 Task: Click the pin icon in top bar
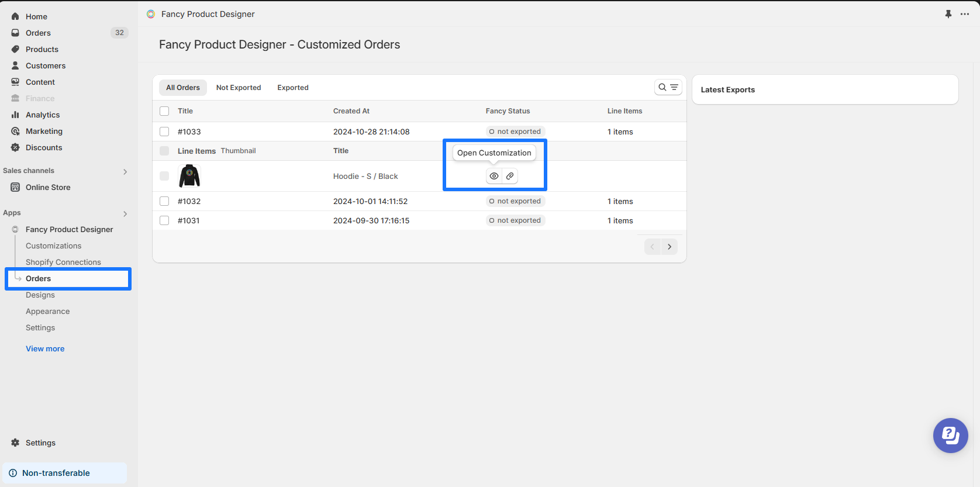[x=948, y=14]
